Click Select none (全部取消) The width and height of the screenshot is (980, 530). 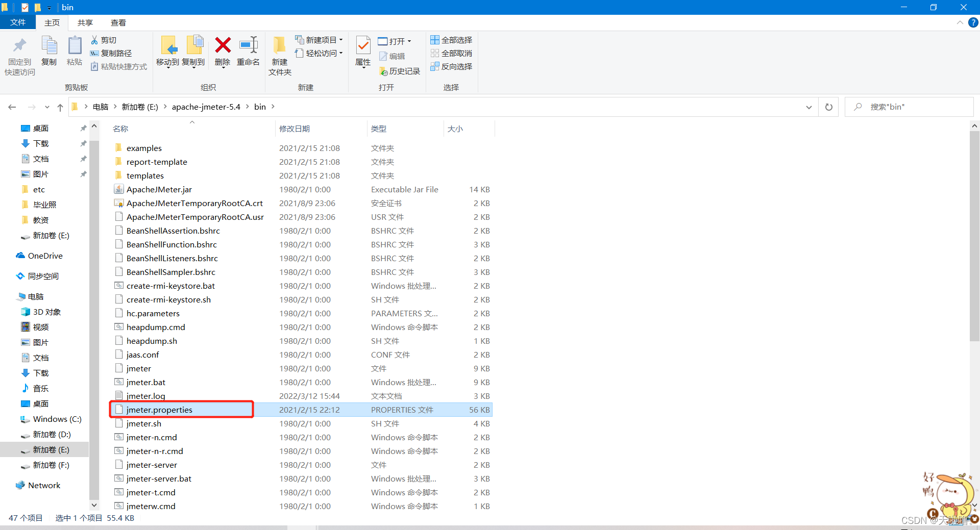tap(451, 53)
